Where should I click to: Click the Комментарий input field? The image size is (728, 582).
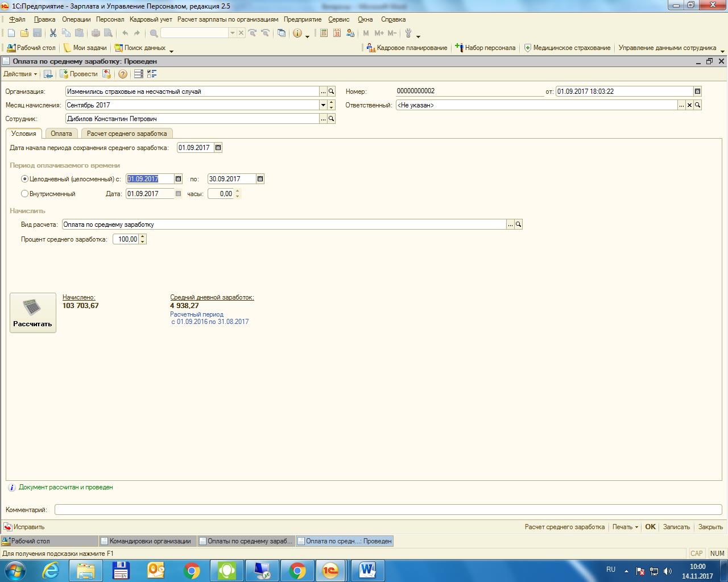(x=388, y=509)
